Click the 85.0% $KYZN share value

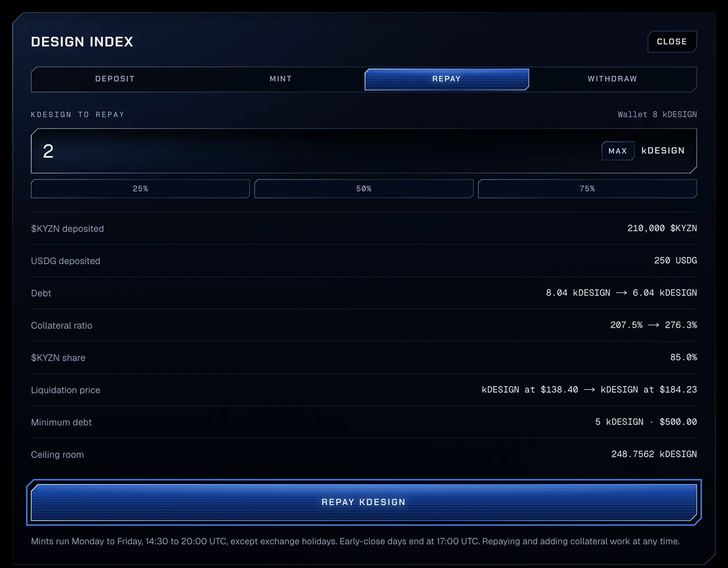coord(683,357)
